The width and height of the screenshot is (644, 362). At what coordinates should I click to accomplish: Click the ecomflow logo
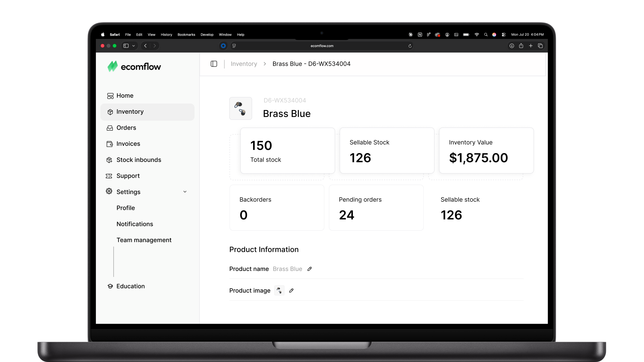134,67
